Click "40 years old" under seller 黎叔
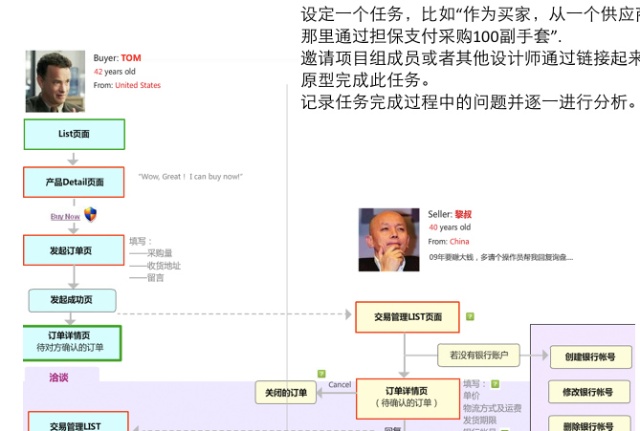The image size is (640, 431). click(449, 227)
